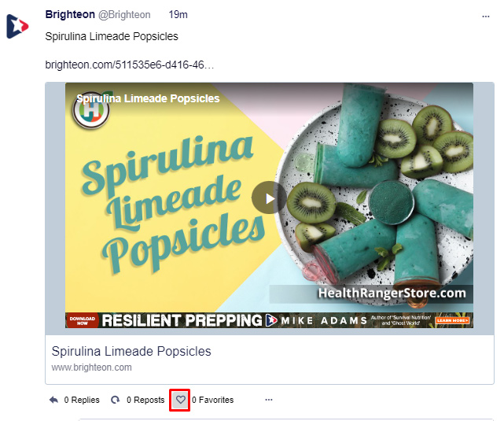This screenshot has width=504, height=421.
Task: Open Brighteon profile name link
Action: 70,15
